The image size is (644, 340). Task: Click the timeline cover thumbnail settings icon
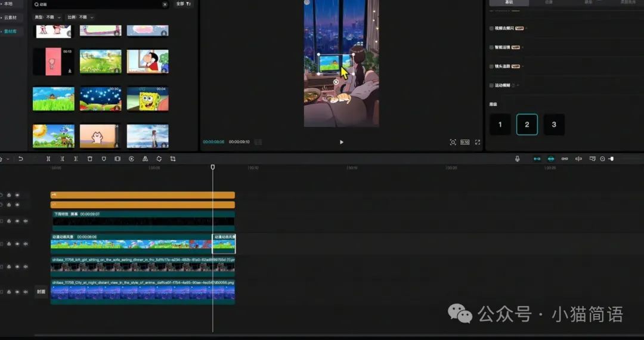pos(592,159)
